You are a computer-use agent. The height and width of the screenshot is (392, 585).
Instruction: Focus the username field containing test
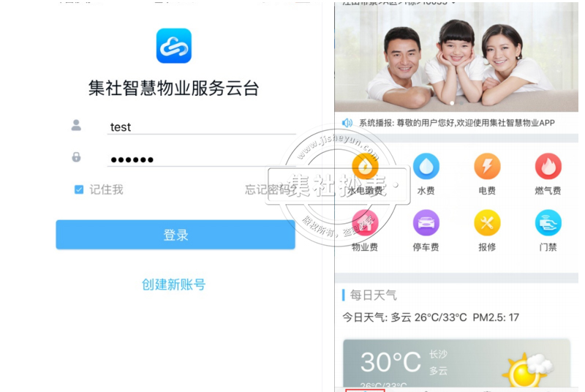pyautogui.click(x=202, y=127)
